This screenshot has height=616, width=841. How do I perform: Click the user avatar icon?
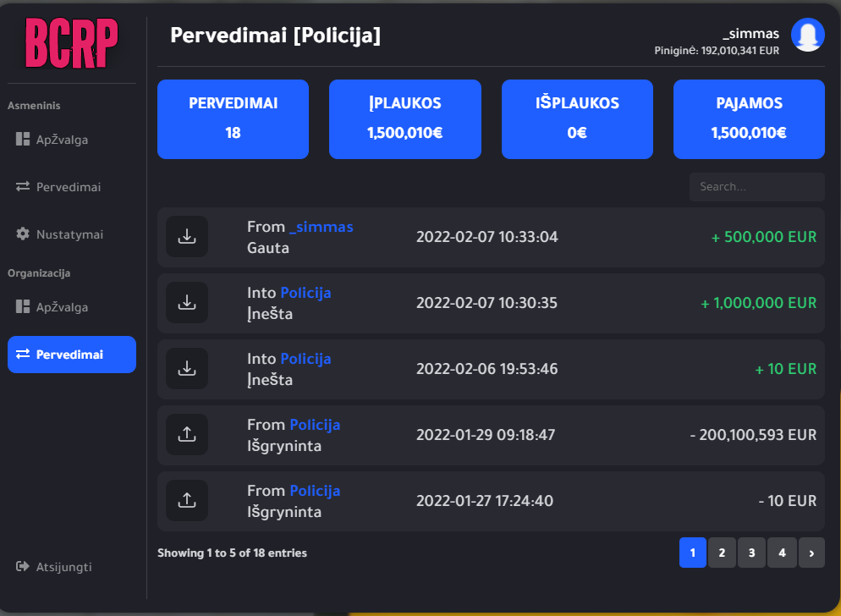[808, 36]
